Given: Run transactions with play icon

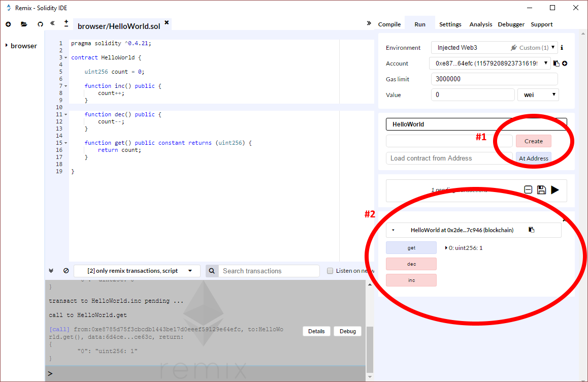Looking at the screenshot, I should tap(555, 190).
